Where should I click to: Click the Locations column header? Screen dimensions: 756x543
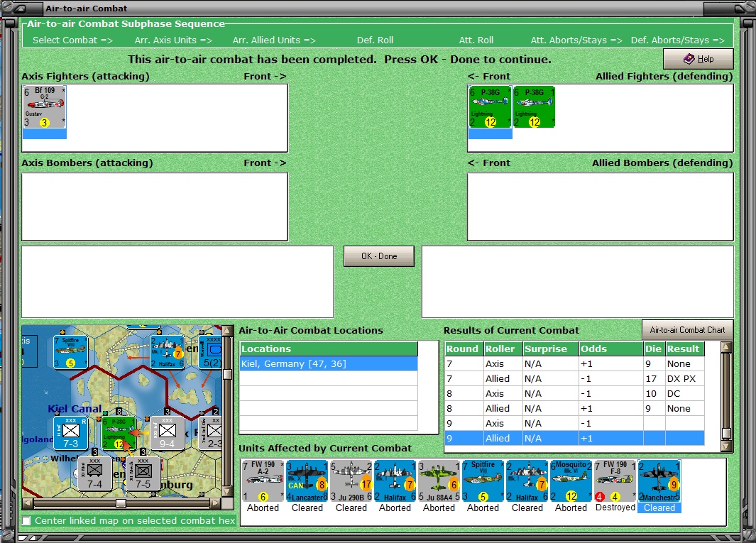(329, 349)
